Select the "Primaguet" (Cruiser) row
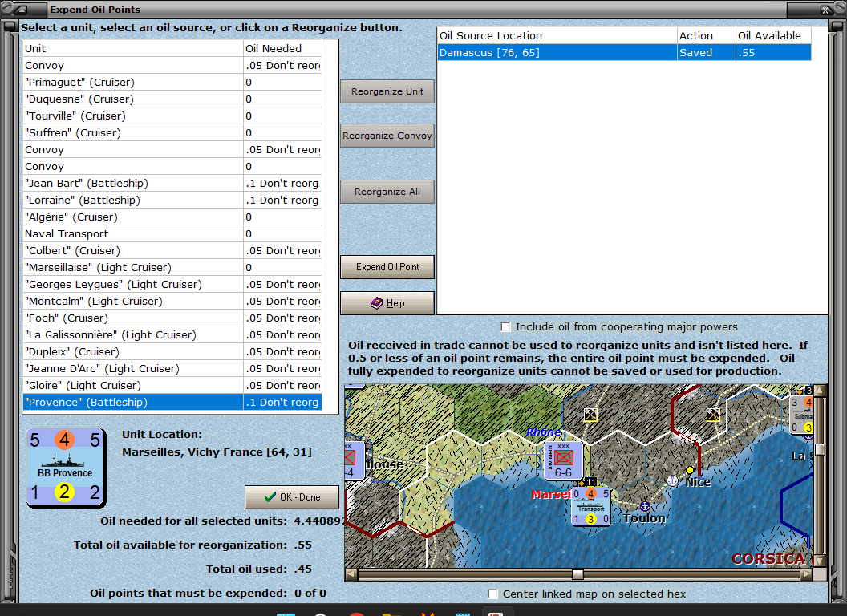The image size is (847, 616). (172, 82)
